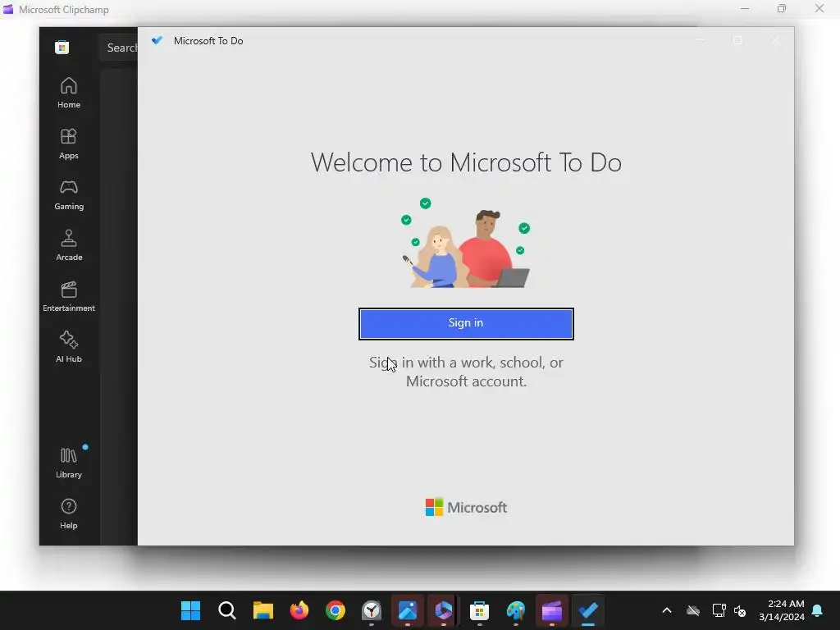Open Paint from taskbar
This screenshot has height=630, width=840.
pos(516,610)
